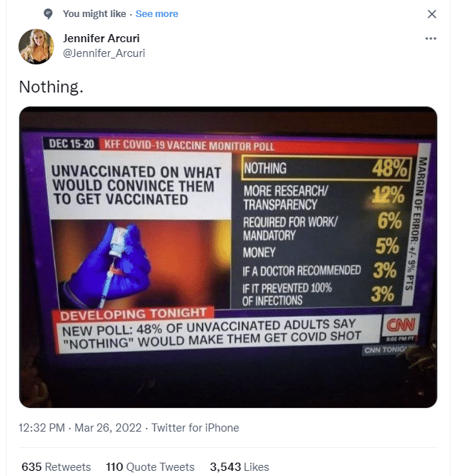Click the CNN logo inside the photo
This screenshot has width=452, height=476.
coord(400,325)
